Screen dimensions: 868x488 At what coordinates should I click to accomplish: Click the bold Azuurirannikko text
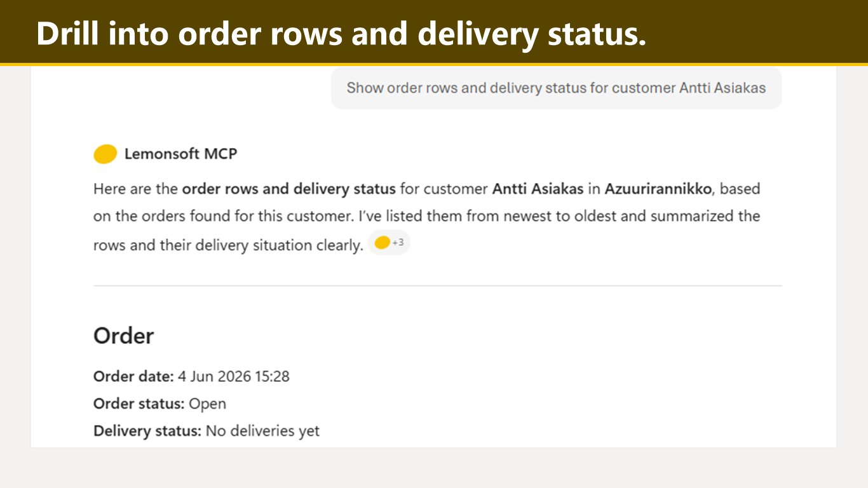658,189
